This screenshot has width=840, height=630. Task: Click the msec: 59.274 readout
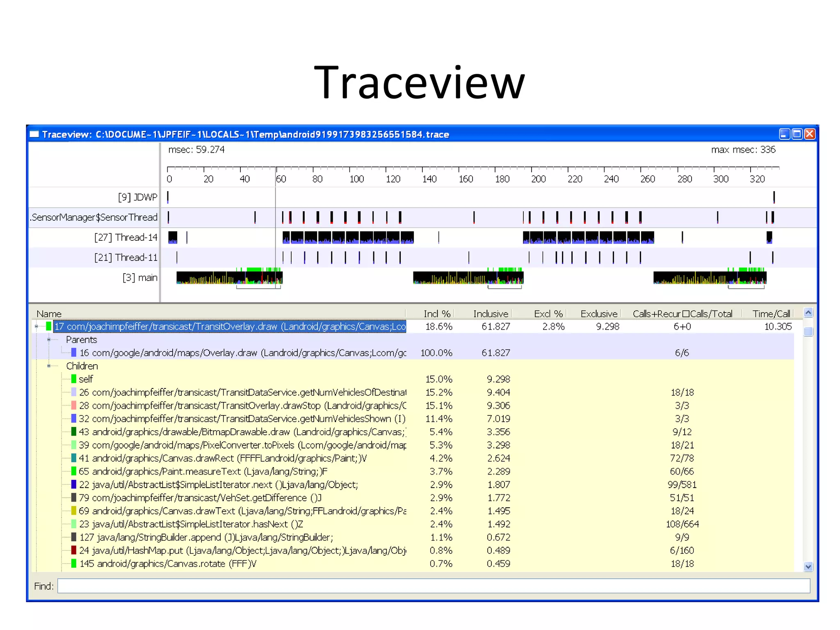coord(196,150)
